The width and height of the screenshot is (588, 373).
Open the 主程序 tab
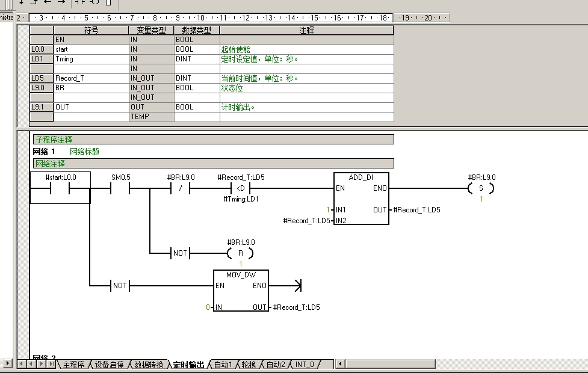73,365
